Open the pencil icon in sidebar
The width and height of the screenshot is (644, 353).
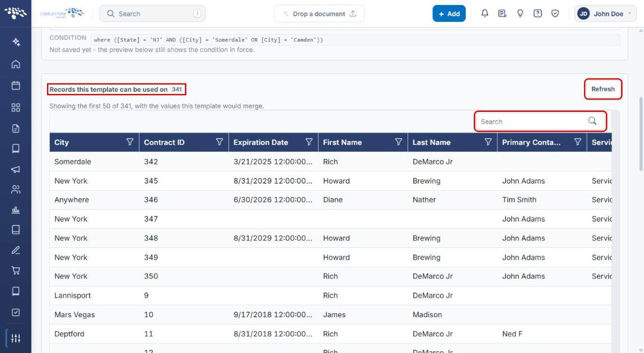point(16,250)
